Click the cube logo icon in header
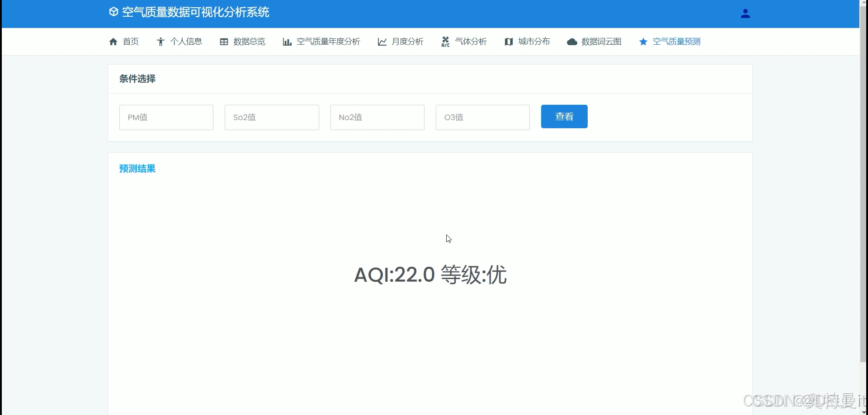The width and height of the screenshot is (868, 415). 113,12
